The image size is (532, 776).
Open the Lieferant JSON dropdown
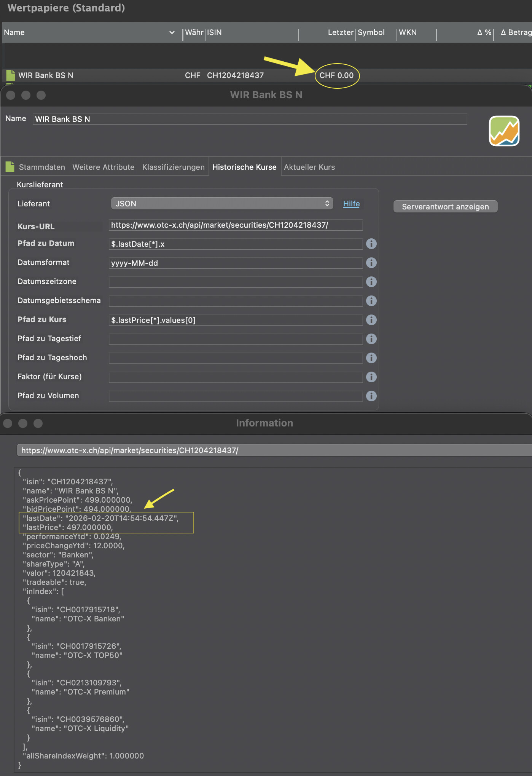click(x=222, y=204)
